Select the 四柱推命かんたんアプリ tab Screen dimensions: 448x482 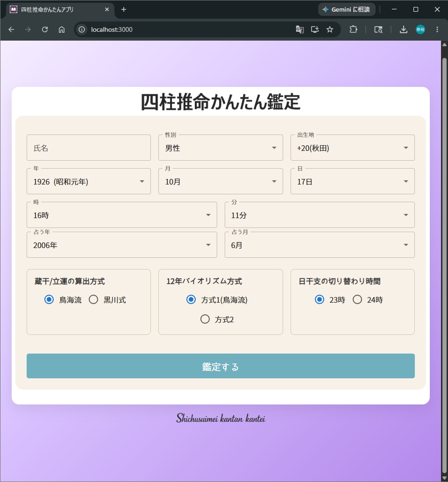(x=60, y=9)
